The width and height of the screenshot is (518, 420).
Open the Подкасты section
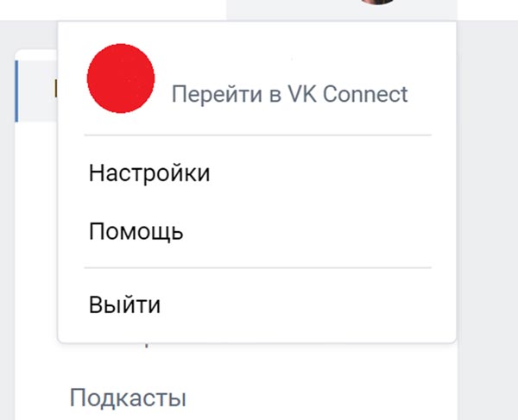click(128, 398)
